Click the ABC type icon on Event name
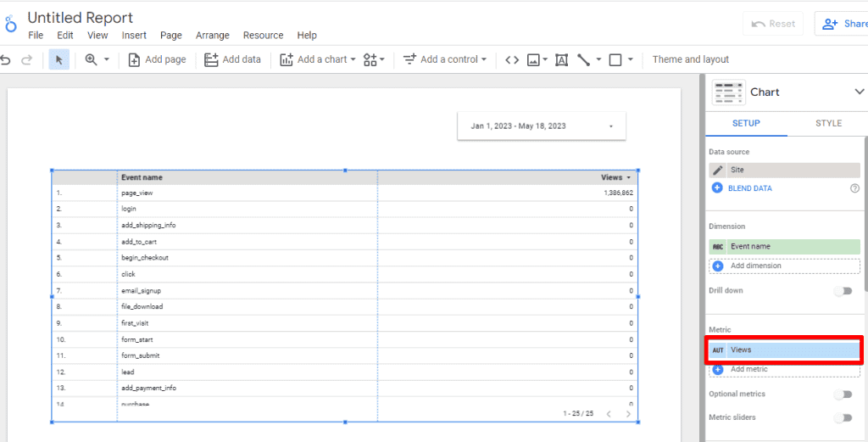The height and width of the screenshot is (442, 868). click(x=718, y=247)
